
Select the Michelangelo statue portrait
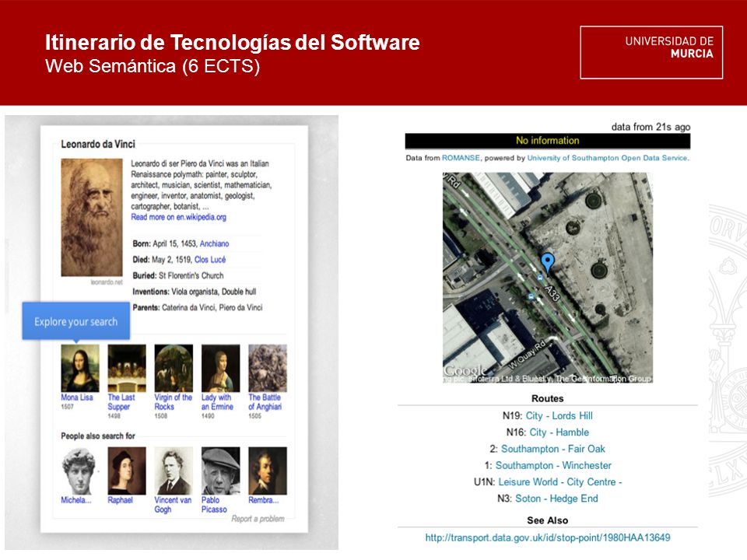pos(79,471)
